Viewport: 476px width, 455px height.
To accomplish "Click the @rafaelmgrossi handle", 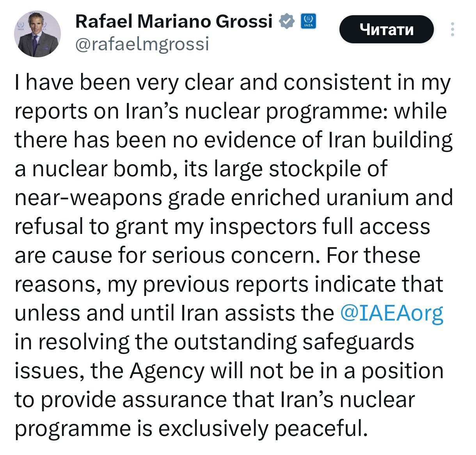I will coord(142,44).
